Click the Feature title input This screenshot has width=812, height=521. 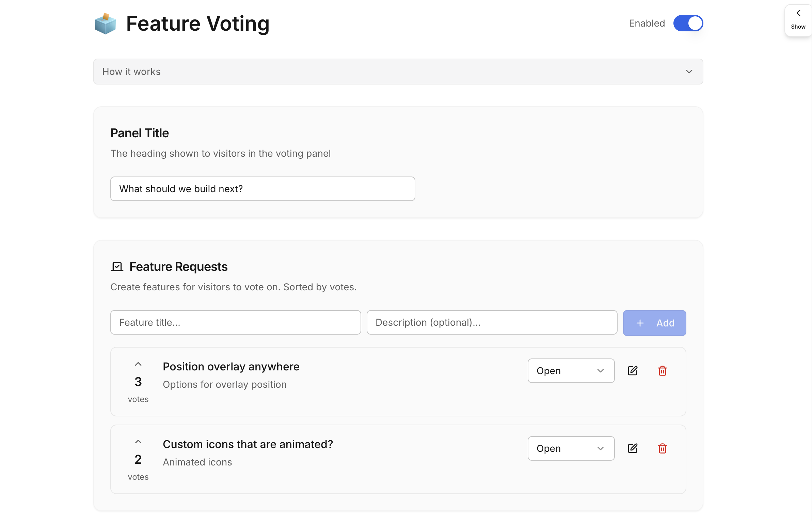(235, 322)
